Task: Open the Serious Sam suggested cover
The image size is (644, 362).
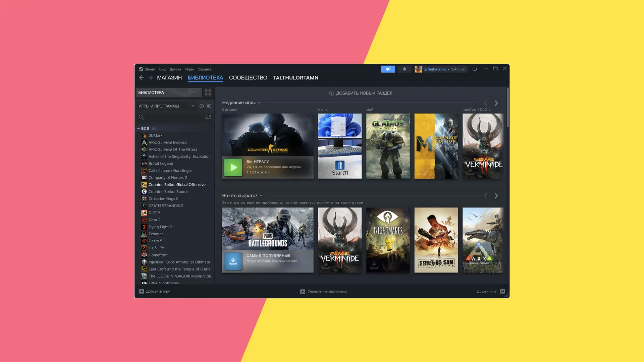Action: click(x=436, y=240)
